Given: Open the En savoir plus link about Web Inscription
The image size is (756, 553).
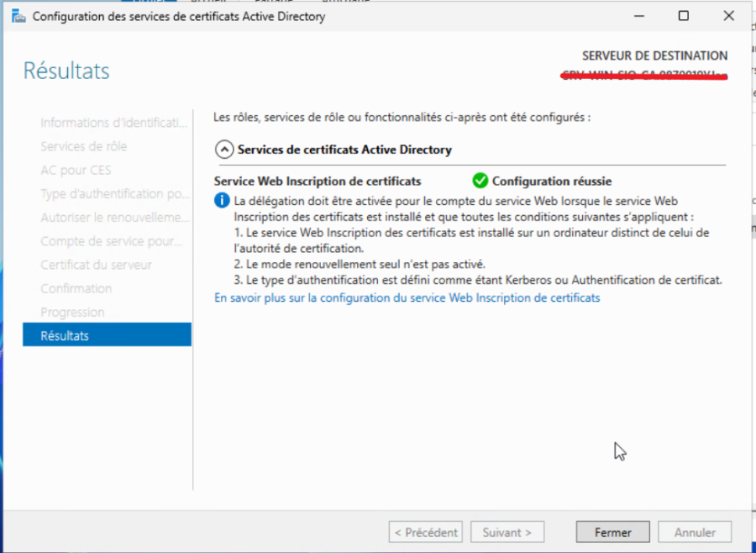Looking at the screenshot, I should pyautogui.click(x=407, y=298).
